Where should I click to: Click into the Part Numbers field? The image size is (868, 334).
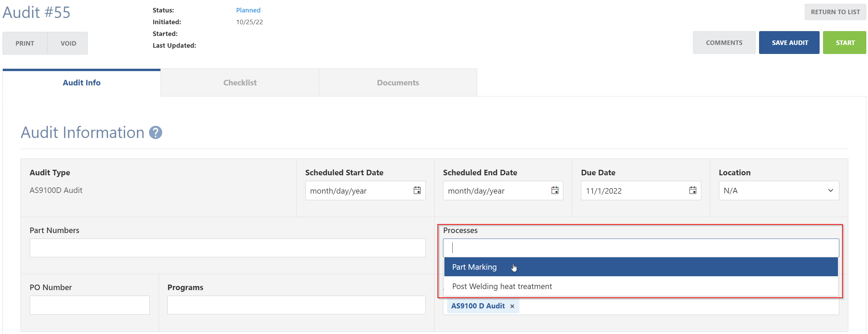[x=228, y=248]
